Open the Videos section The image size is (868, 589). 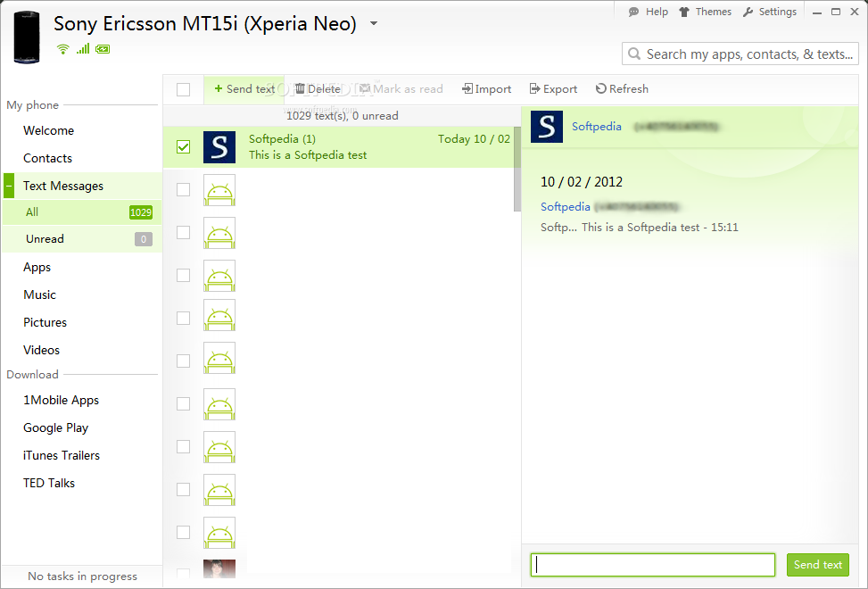click(x=42, y=350)
